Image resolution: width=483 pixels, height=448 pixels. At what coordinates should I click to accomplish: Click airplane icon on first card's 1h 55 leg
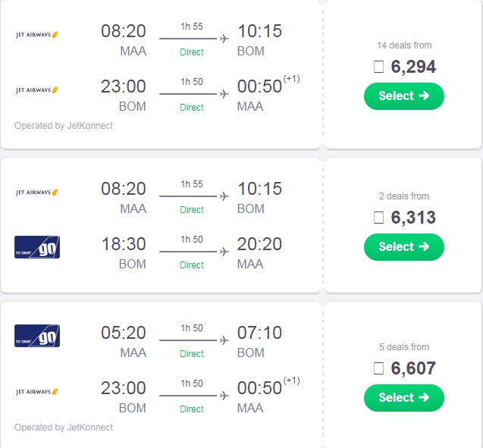224,39
